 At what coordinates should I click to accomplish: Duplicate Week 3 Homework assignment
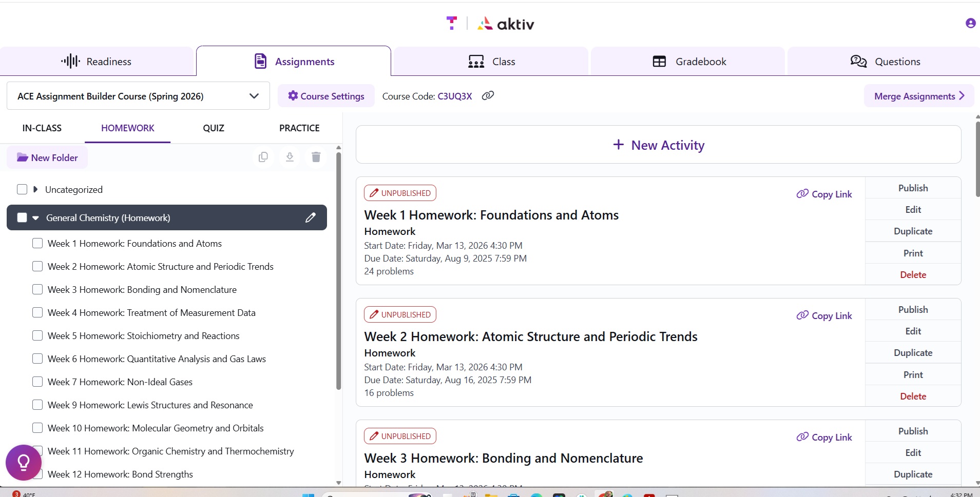(913, 474)
